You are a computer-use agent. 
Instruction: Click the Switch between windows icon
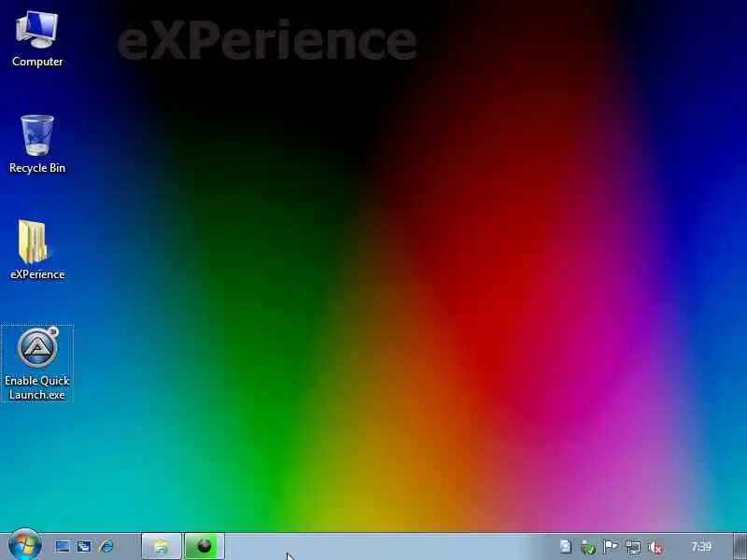point(84,546)
